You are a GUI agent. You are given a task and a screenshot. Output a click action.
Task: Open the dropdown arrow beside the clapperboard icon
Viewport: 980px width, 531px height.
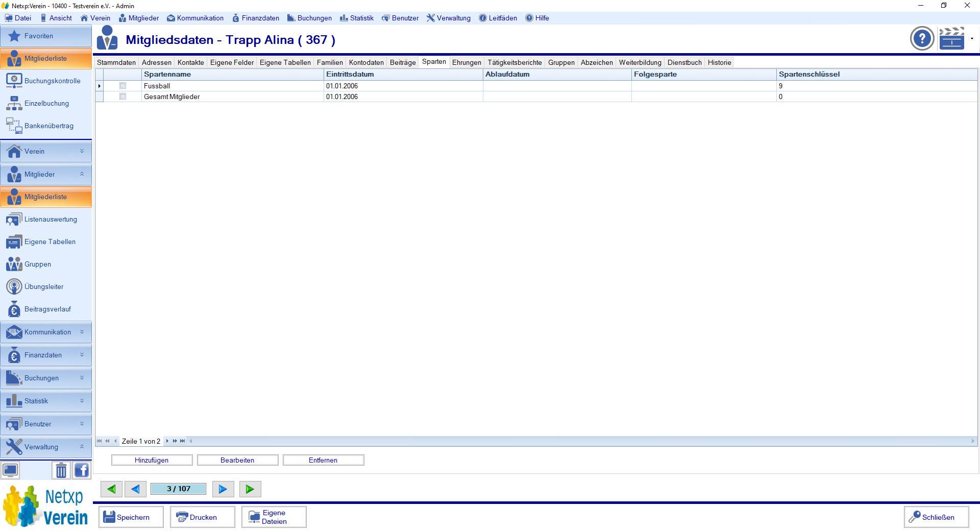tap(972, 38)
